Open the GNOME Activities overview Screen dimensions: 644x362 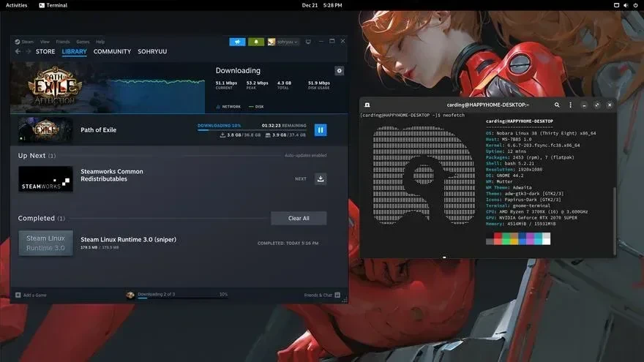(16, 5)
